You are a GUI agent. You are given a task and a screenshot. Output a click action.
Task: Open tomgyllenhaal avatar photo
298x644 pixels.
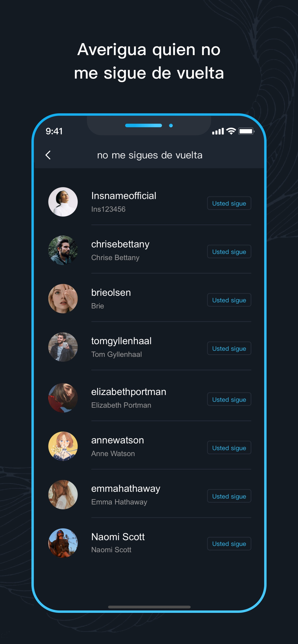pyautogui.click(x=63, y=347)
